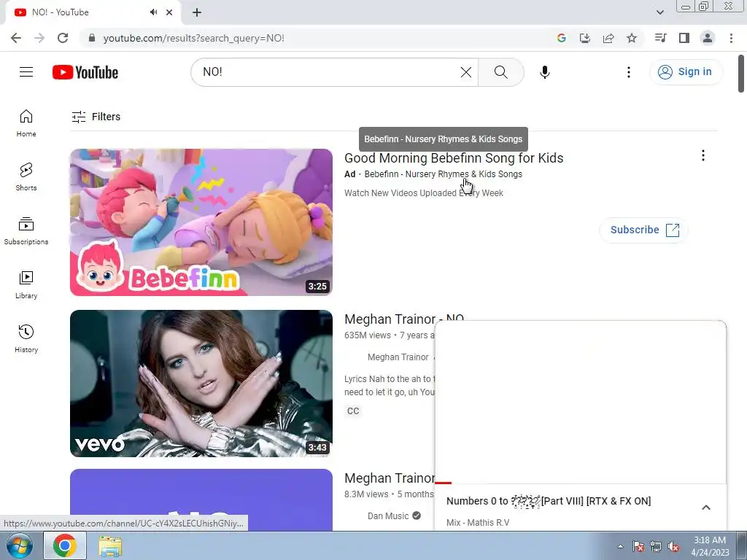The image size is (747, 560).
Task: Open Bebefinn ad three-dot menu
Action: [703, 155]
